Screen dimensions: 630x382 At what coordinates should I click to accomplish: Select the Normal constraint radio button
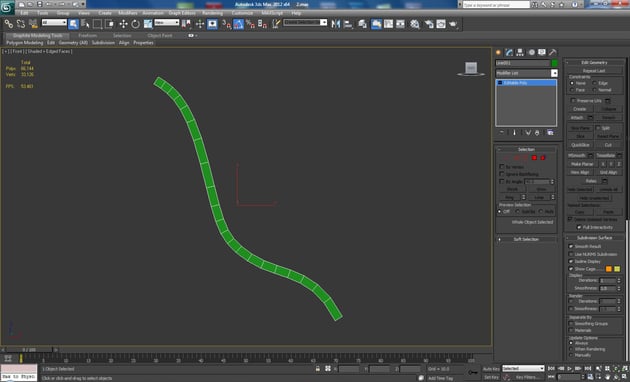(x=595, y=90)
